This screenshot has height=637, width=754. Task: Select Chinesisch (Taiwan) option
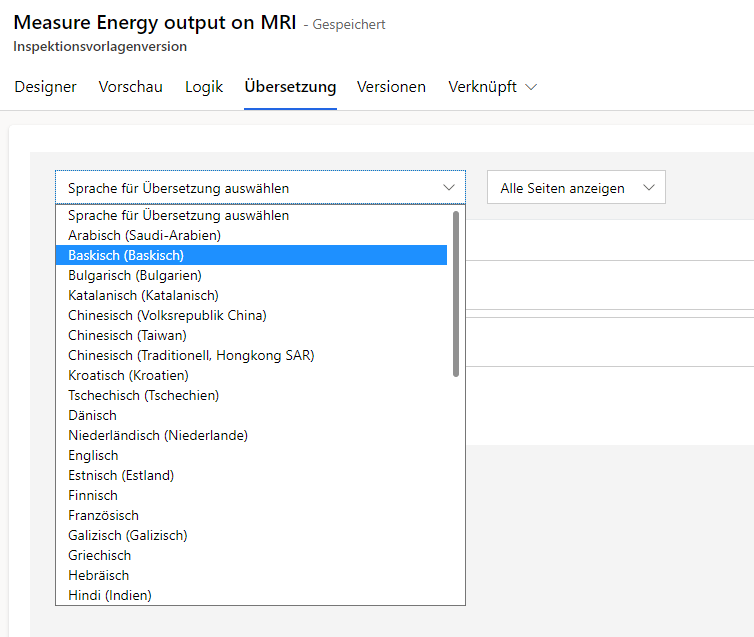(x=127, y=335)
